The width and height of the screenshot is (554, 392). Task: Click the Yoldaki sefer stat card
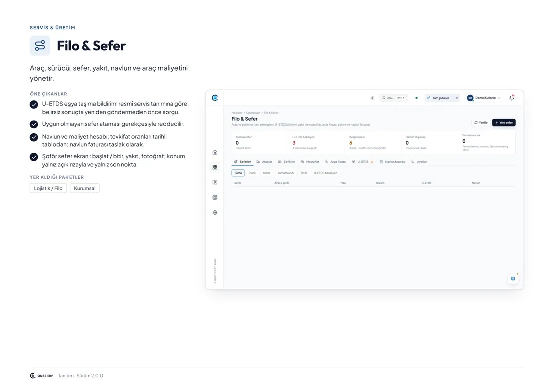coord(260,143)
